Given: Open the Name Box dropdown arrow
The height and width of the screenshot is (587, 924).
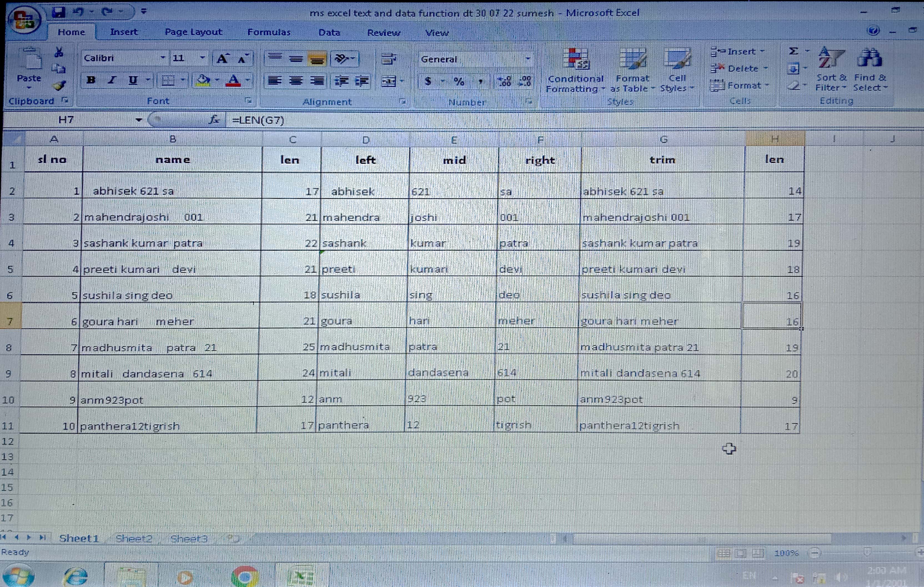Looking at the screenshot, I should point(139,120).
